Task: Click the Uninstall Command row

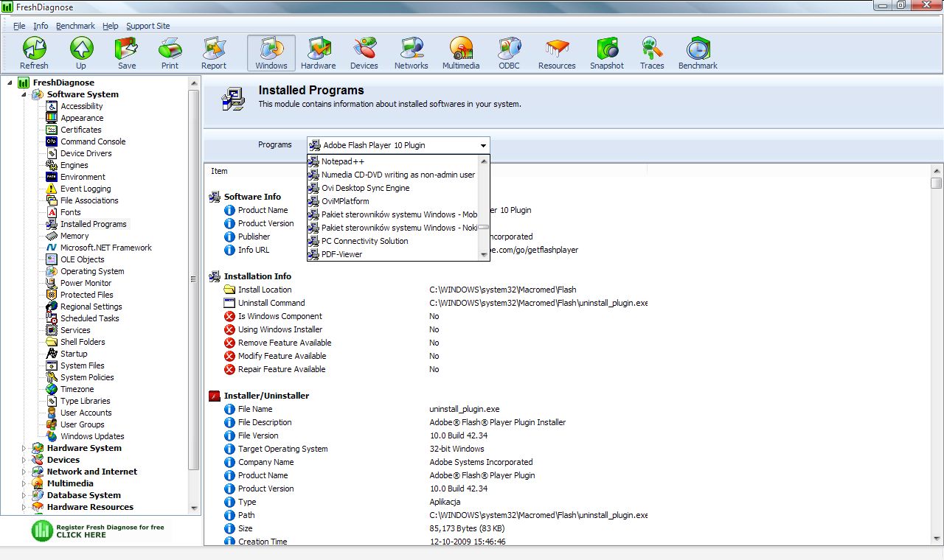Action: pyautogui.click(x=435, y=303)
